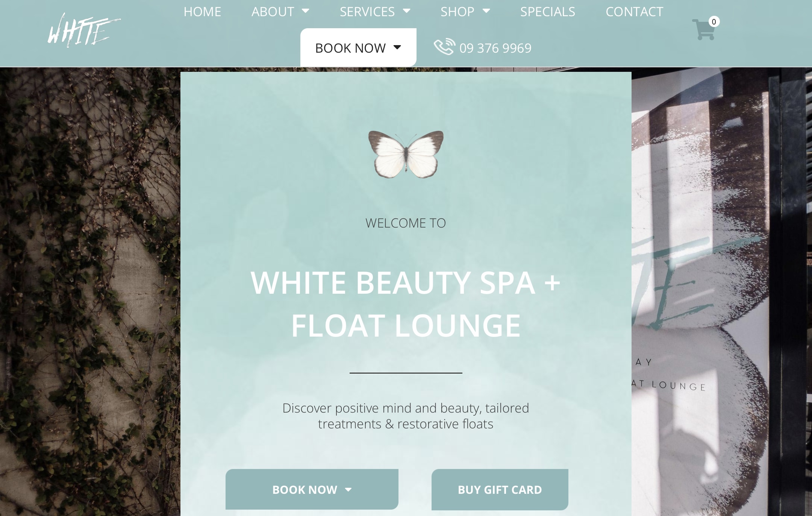The width and height of the screenshot is (812, 516).
Task: Open the header BOOK NOW dropdown arrow
Action: [x=397, y=47]
